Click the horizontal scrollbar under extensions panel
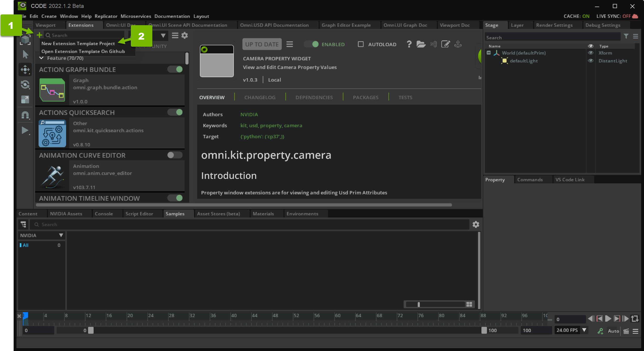The height and width of the screenshot is (351, 644). (x=244, y=205)
